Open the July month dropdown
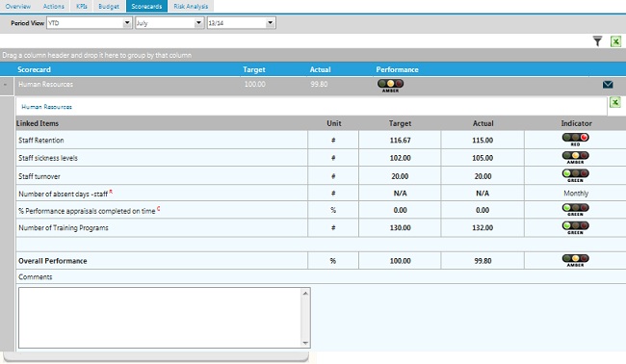This screenshot has width=626, height=364. click(198, 23)
